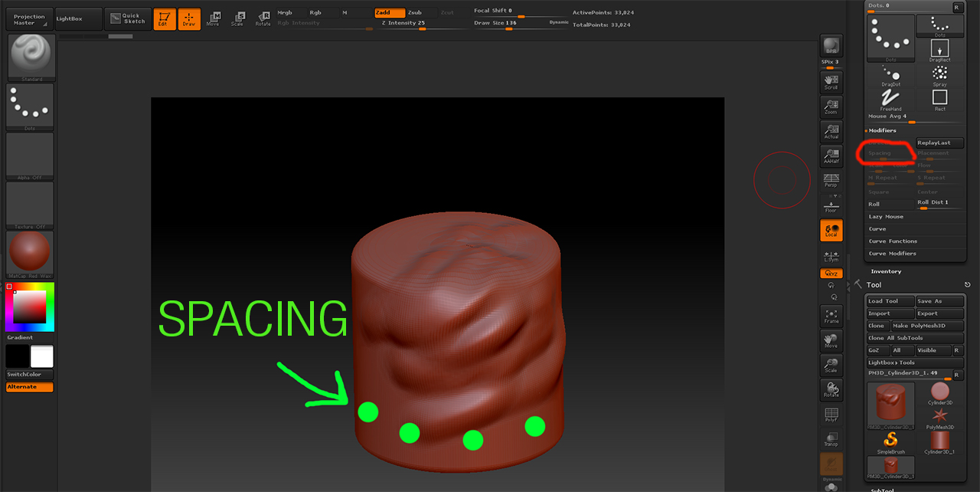Screen dimensions: 980x492
Task: Click the Make PolyMesh3D button
Action: [x=926, y=326]
